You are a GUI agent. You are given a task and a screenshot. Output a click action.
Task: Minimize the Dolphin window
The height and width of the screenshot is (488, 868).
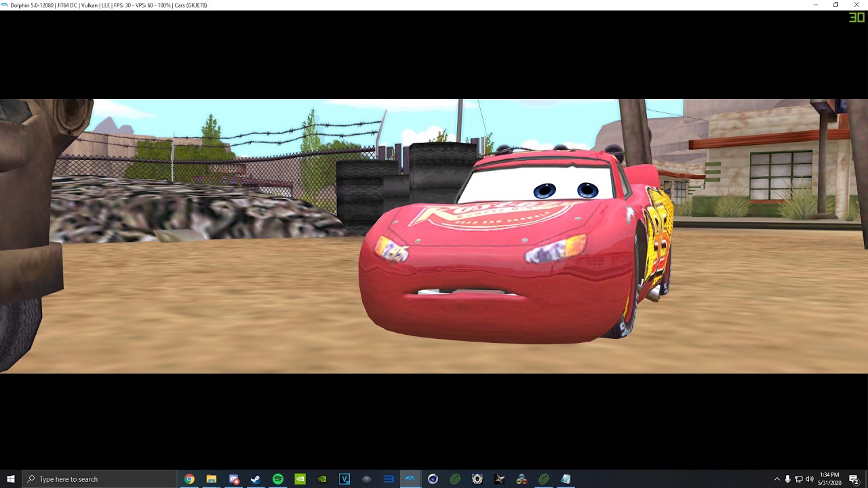coord(816,5)
